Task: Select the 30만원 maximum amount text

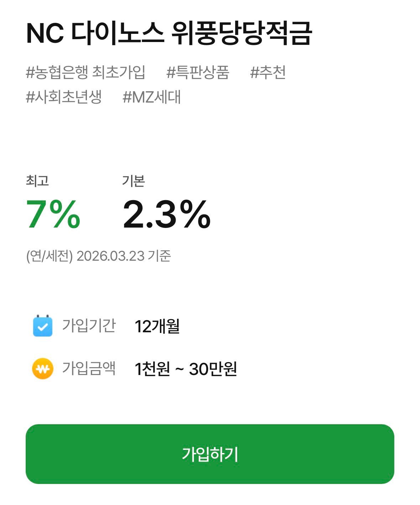Action: (x=213, y=369)
